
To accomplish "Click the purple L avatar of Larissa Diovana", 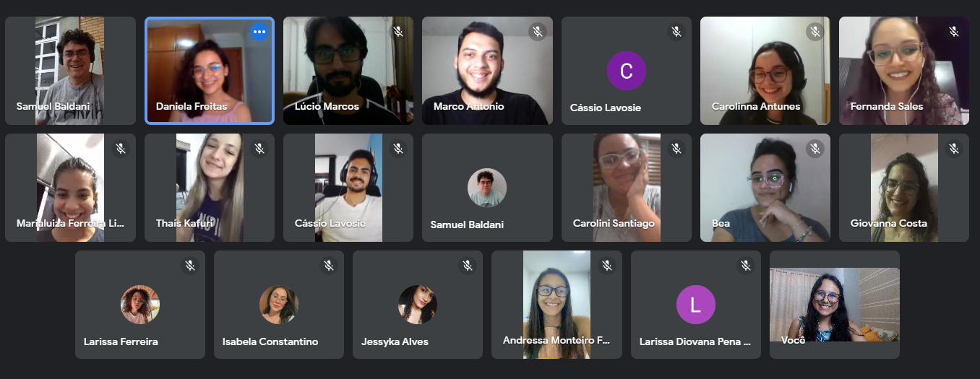I will [x=696, y=305].
